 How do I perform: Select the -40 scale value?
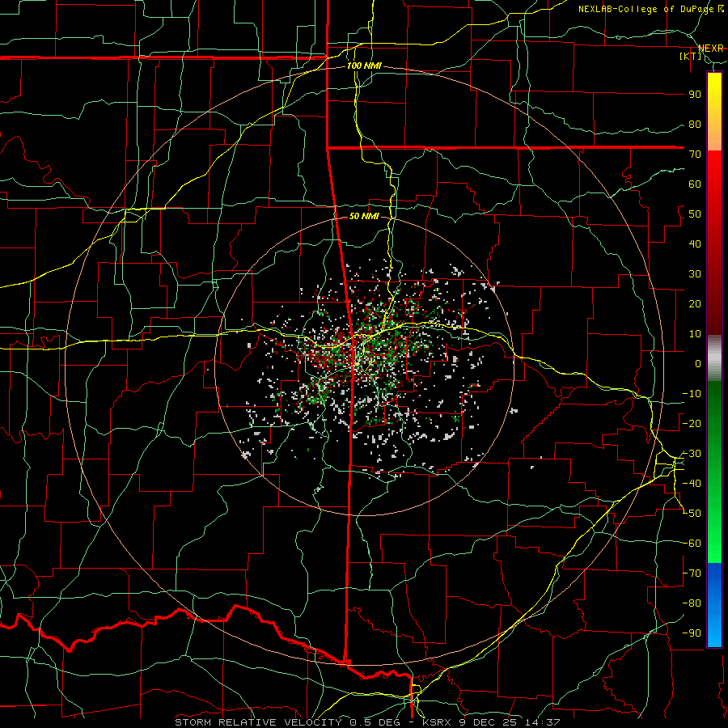point(692,484)
